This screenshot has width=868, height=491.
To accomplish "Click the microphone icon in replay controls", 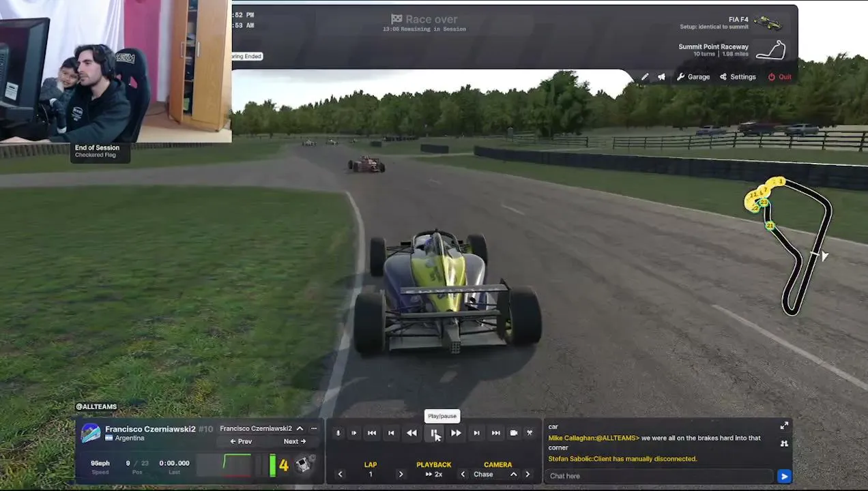I will click(337, 433).
